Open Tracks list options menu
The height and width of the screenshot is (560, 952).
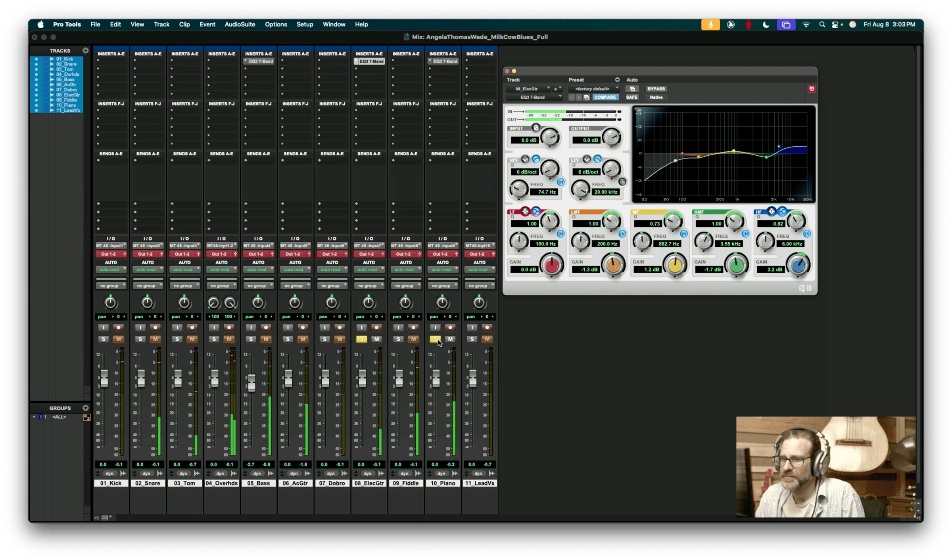click(85, 50)
